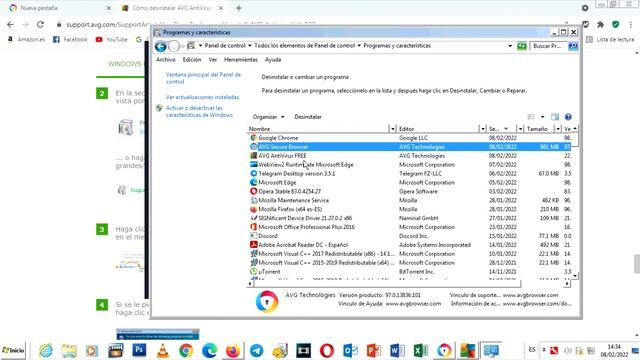Click Chrome back navigation arrow

click(x=10, y=24)
